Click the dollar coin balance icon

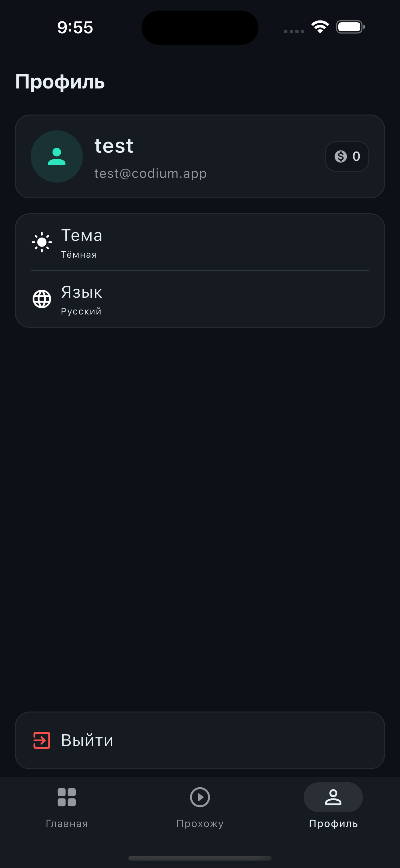(340, 156)
